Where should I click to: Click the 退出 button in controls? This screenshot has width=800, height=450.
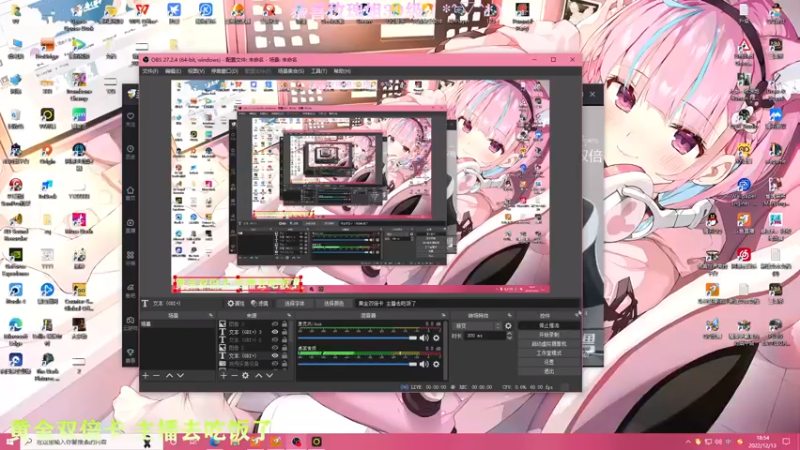coord(549,371)
